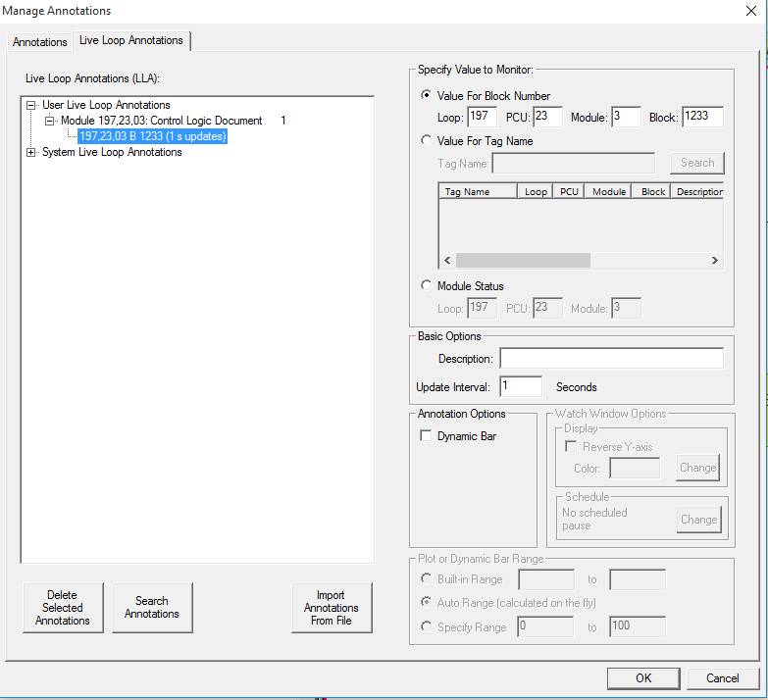
Task: Click the Search Annotations button
Action: coord(152,608)
